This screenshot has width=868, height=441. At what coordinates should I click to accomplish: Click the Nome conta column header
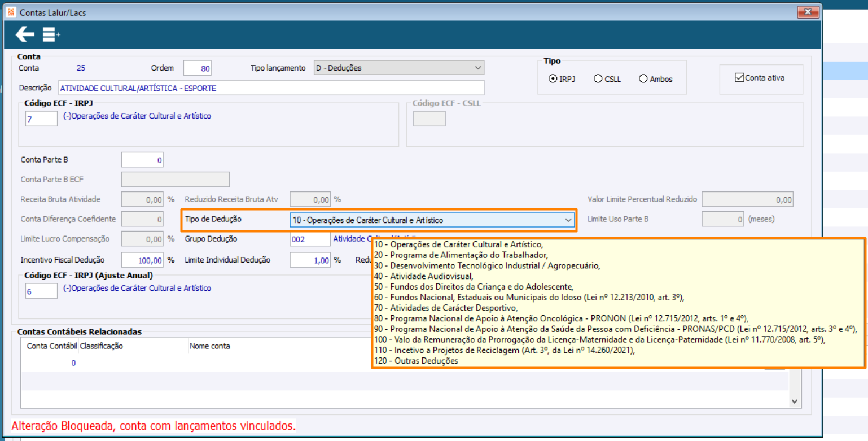(210, 346)
